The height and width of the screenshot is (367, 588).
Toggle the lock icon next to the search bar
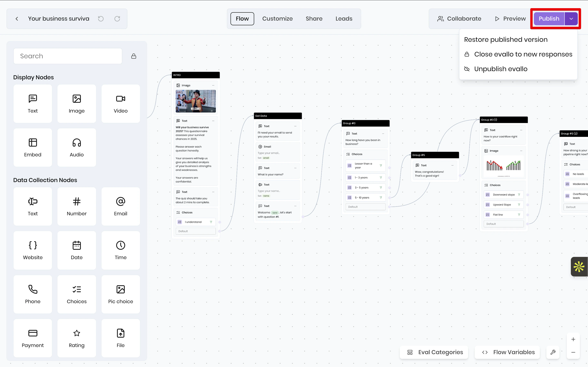(133, 56)
